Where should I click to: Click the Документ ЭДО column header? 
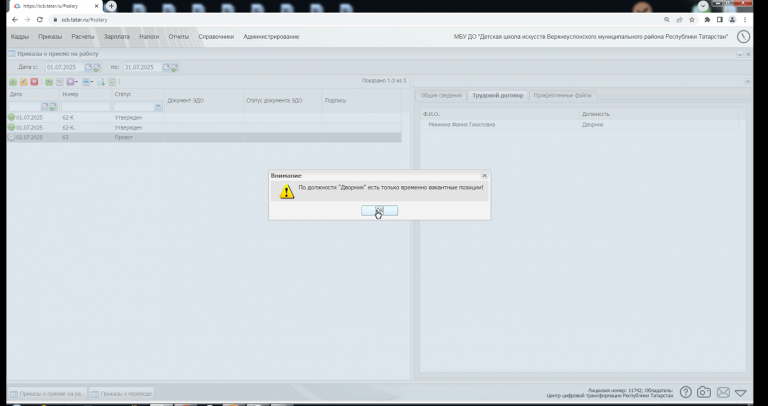point(186,100)
